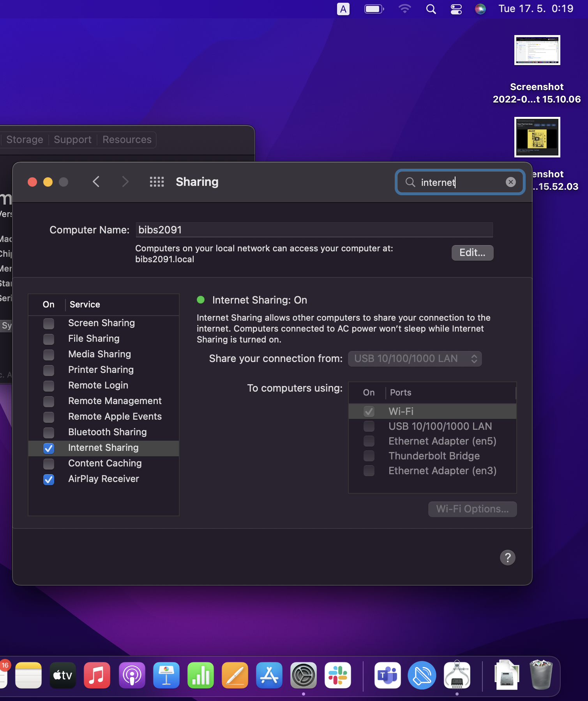Enable the Remote Management checkbox
Image resolution: width=588 pixels, height=701 pixels.
tap(49, 401)
